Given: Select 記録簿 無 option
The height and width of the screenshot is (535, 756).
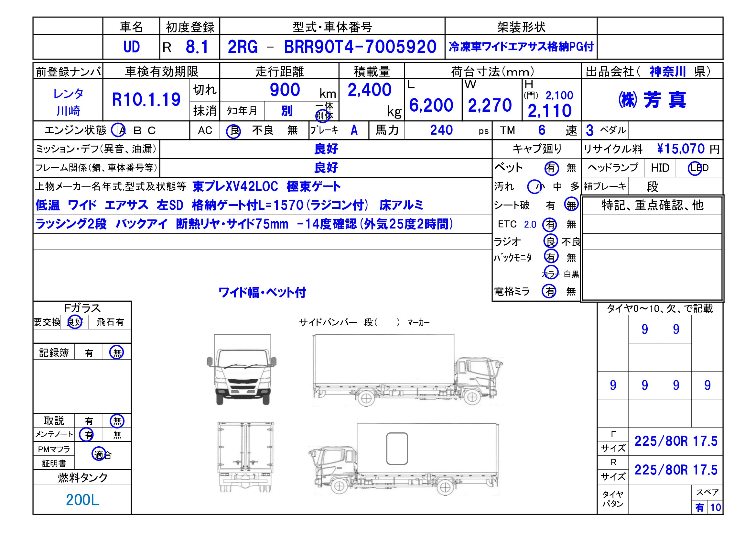Looking at the screenshot, I should coord(116,352).
